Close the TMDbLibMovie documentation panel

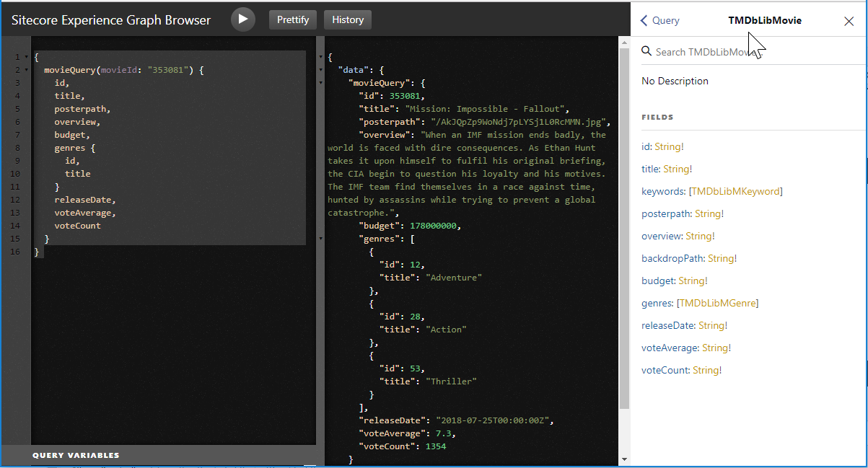tap(849, 21)
